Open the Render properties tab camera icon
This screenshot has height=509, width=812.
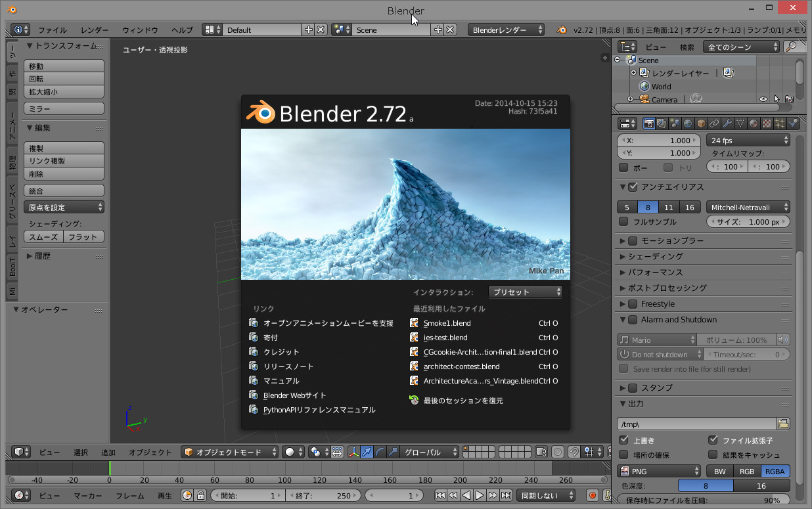(648, 123)
